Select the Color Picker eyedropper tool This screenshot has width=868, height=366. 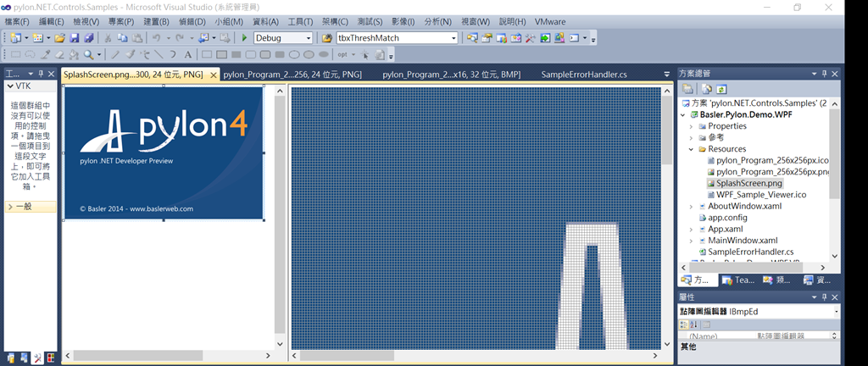point(46,54)
